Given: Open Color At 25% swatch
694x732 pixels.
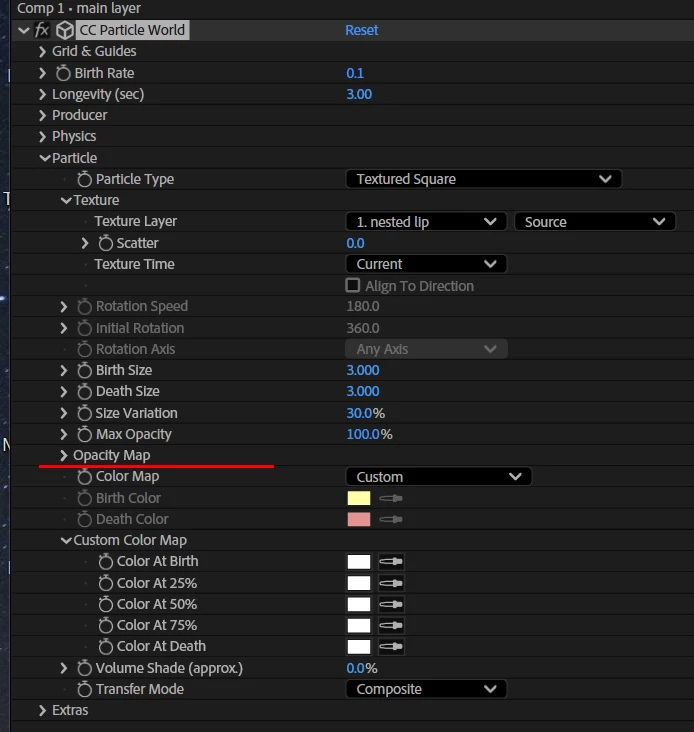Looking at the screenshot, I should (359, 583).
